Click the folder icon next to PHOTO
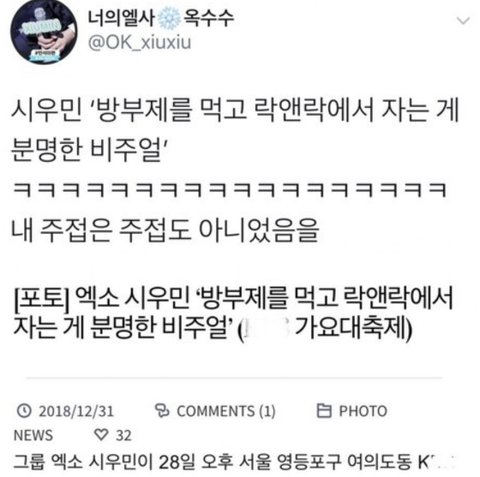 coord(324,410)
